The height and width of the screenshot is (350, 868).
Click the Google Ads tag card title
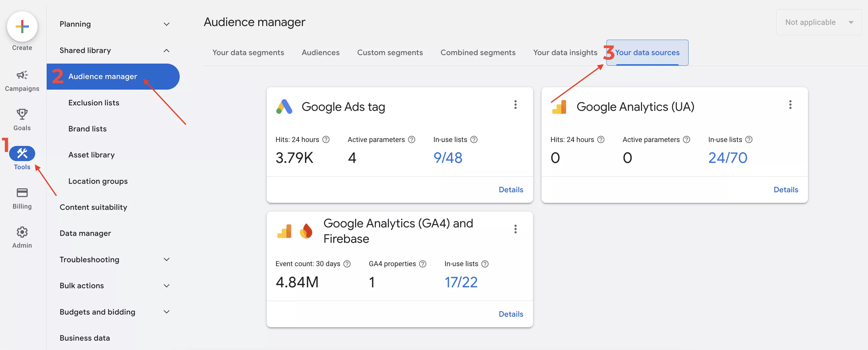(x=343, y=107)
